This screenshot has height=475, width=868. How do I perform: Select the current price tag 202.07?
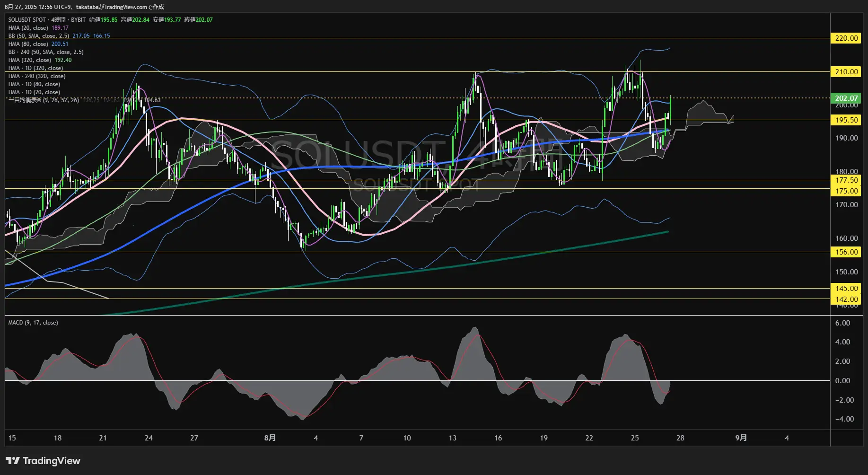[846, 98]
